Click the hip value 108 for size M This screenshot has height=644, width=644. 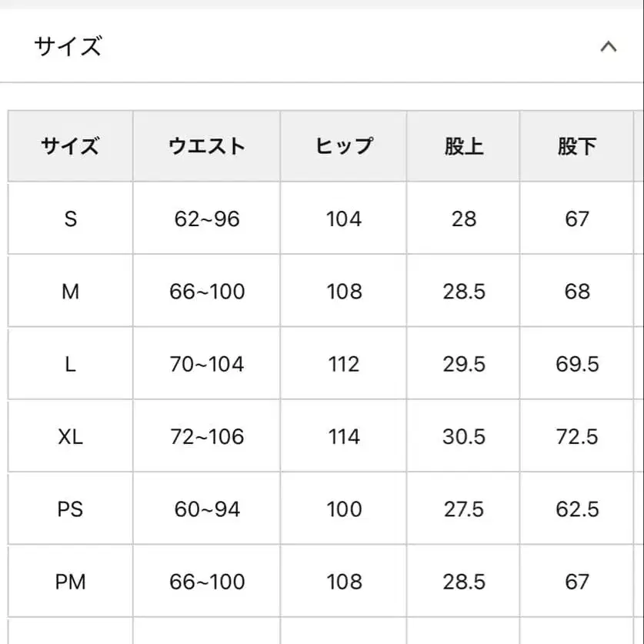tap(343, 291)
